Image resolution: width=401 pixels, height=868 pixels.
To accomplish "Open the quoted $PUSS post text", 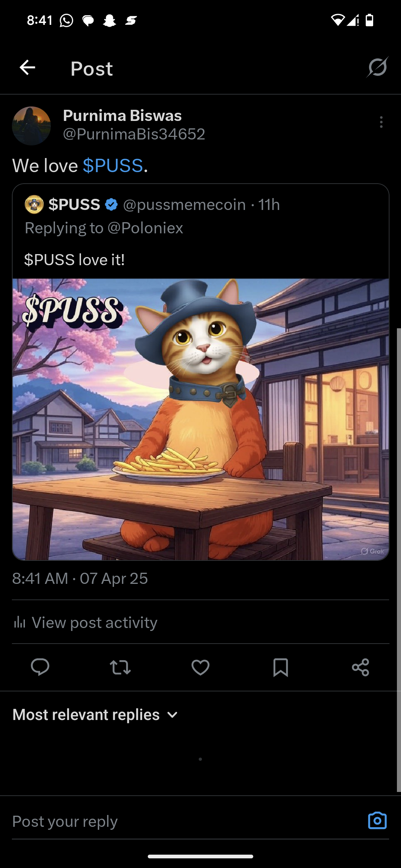I will (74, 260).
